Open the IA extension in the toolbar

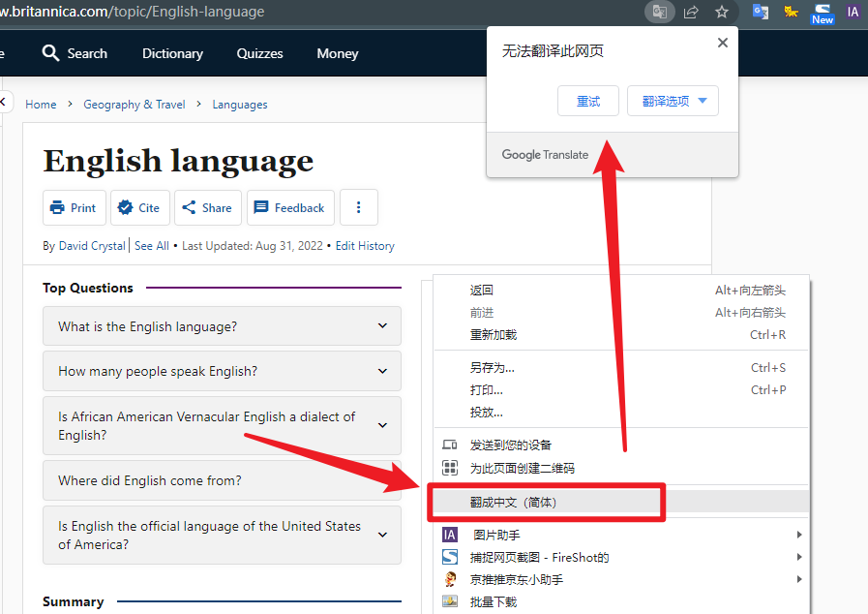point(853,12)
